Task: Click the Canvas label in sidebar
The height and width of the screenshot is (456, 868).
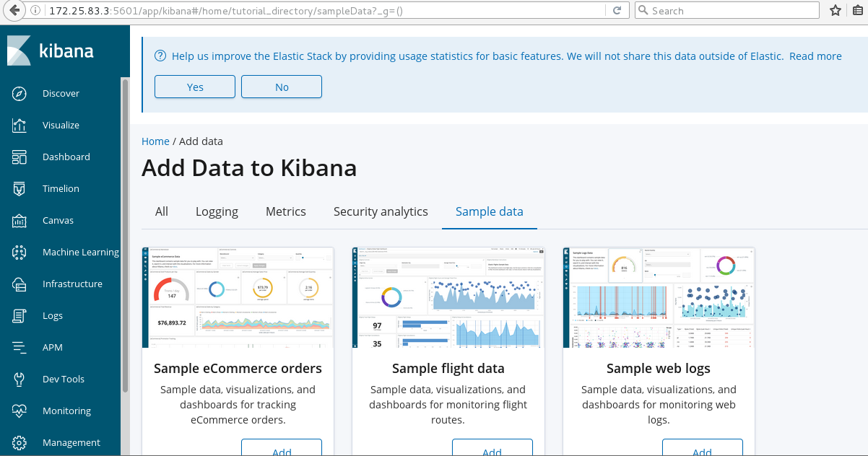Action: [58, 221]
